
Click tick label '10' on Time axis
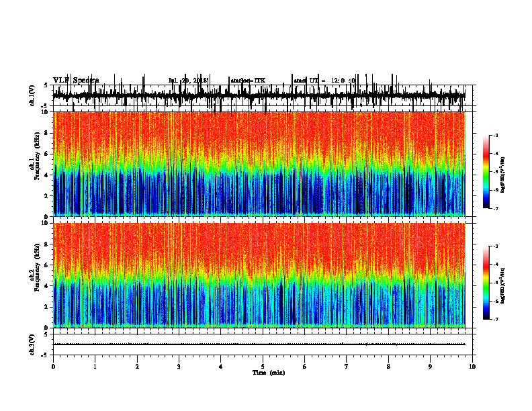472,367
